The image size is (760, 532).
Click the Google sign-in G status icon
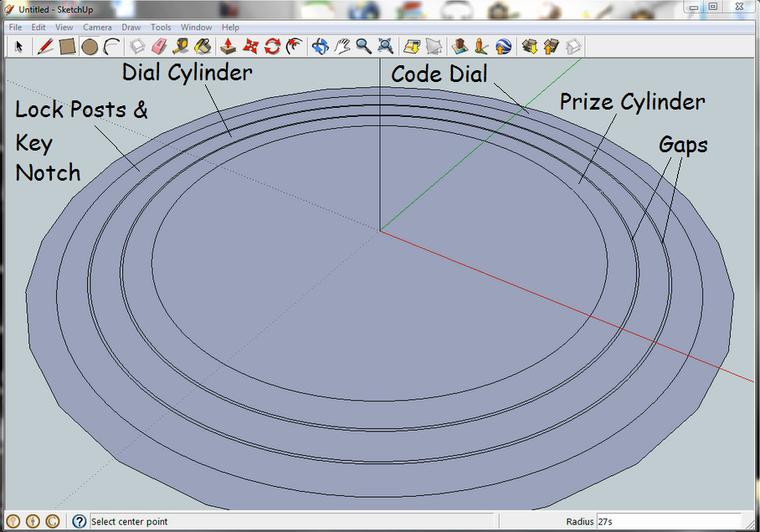pos(53,521)
